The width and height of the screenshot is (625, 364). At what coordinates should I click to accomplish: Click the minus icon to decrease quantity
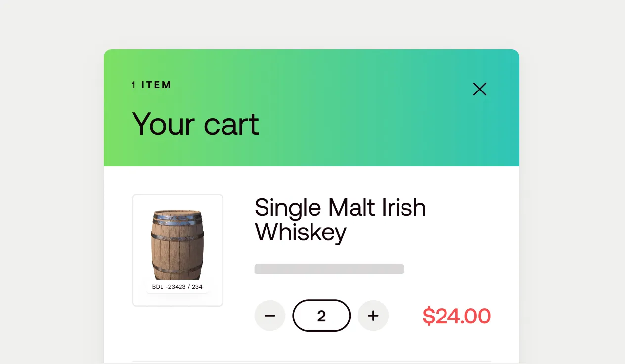[270, 316]
